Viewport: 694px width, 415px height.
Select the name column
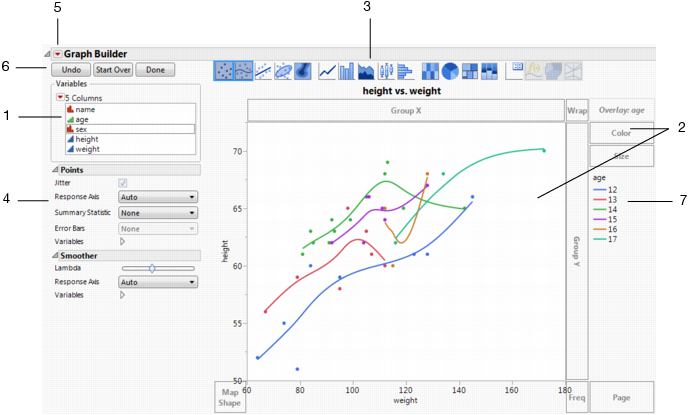pyautogui.click(x=130, y=109)
